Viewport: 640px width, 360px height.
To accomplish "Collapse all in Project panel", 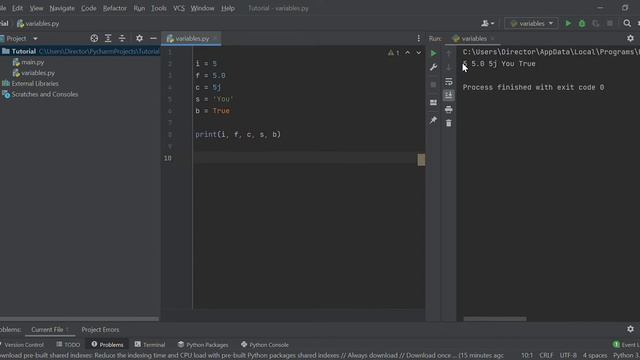I will [x=122, y=38].
